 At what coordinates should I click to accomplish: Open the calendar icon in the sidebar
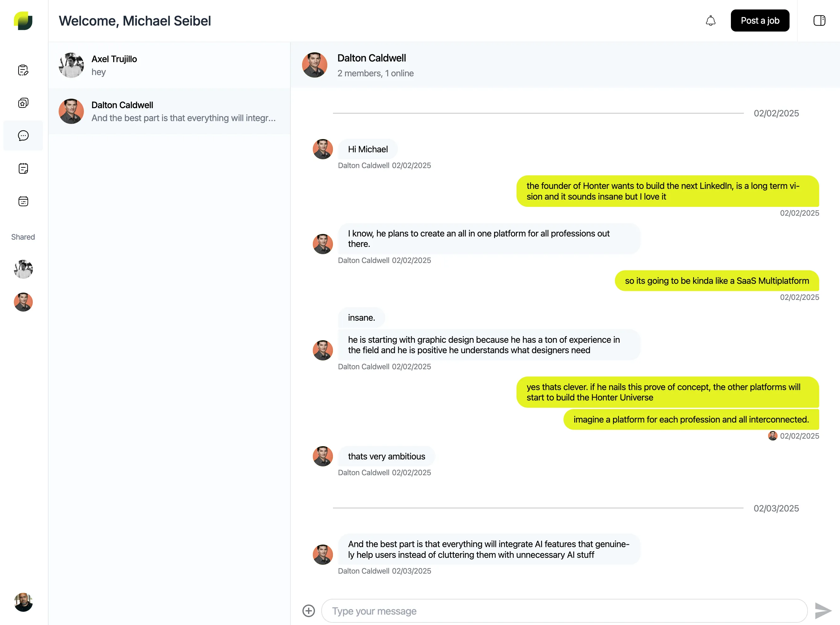pyautogui.click(x=23, y=201)
